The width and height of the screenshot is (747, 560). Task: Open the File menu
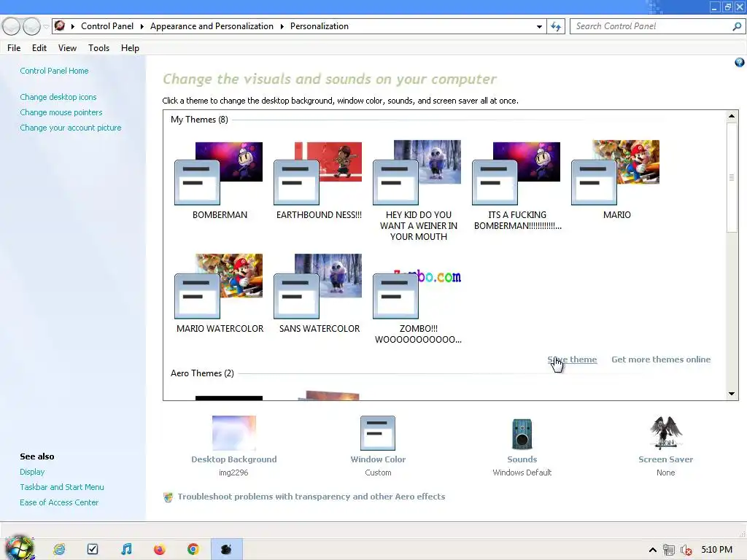tap(14, 47)
